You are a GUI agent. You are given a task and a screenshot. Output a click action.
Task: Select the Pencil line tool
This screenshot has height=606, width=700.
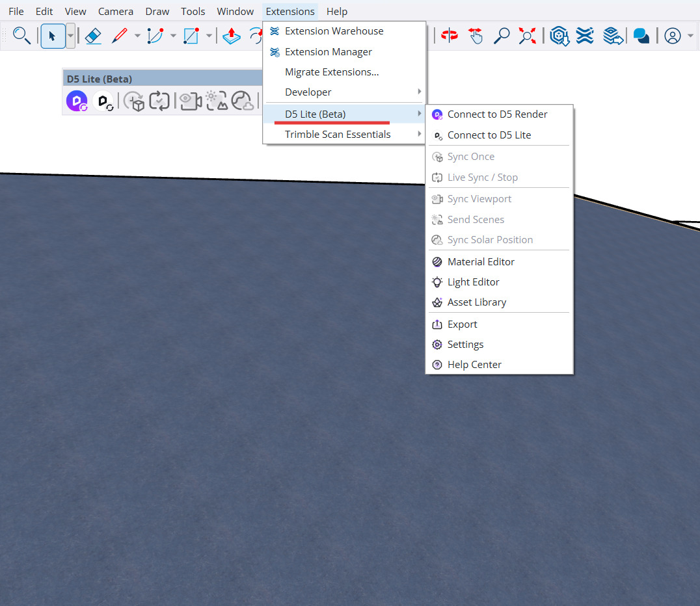coord(119,36)
